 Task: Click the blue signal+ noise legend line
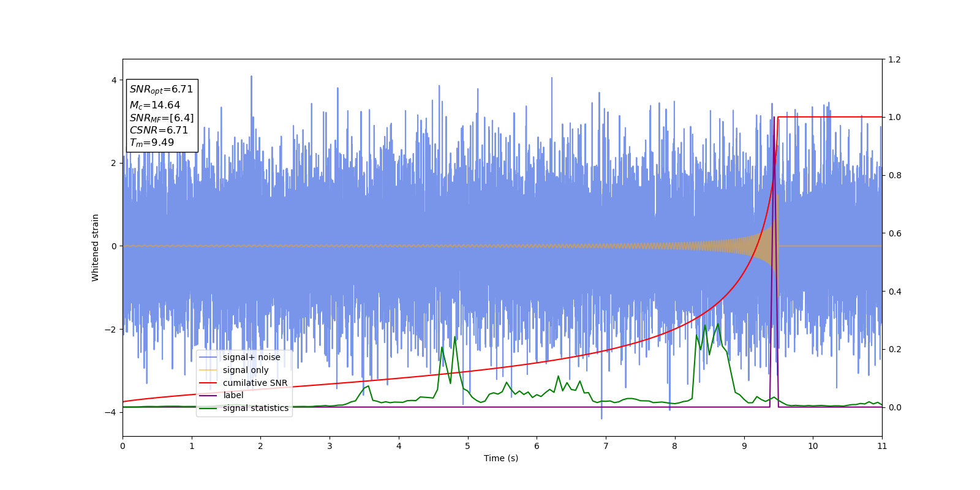[208, 358]
